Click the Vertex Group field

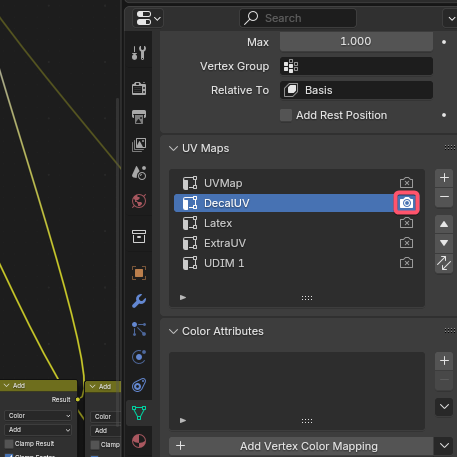[356, 66]
